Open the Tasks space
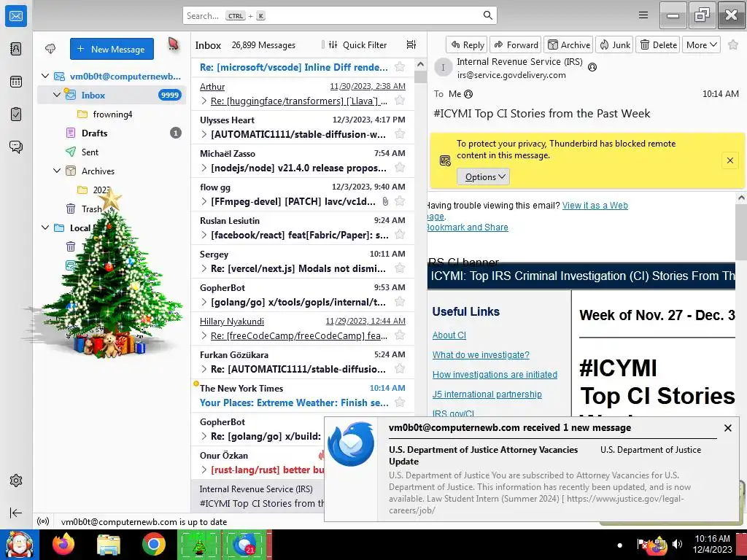Screen dimensions: 747x560 pyautogui.click(x=16, y=114)
